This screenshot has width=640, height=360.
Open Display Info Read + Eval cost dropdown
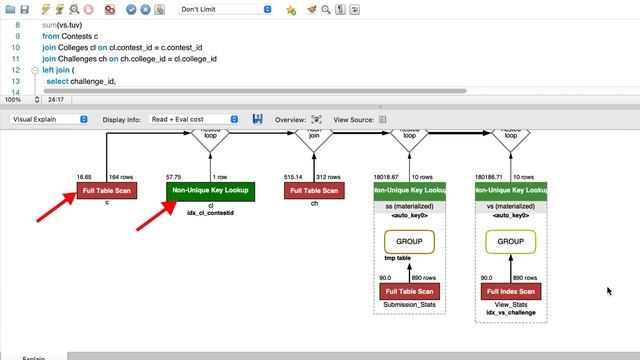click(x=193, y=119)
